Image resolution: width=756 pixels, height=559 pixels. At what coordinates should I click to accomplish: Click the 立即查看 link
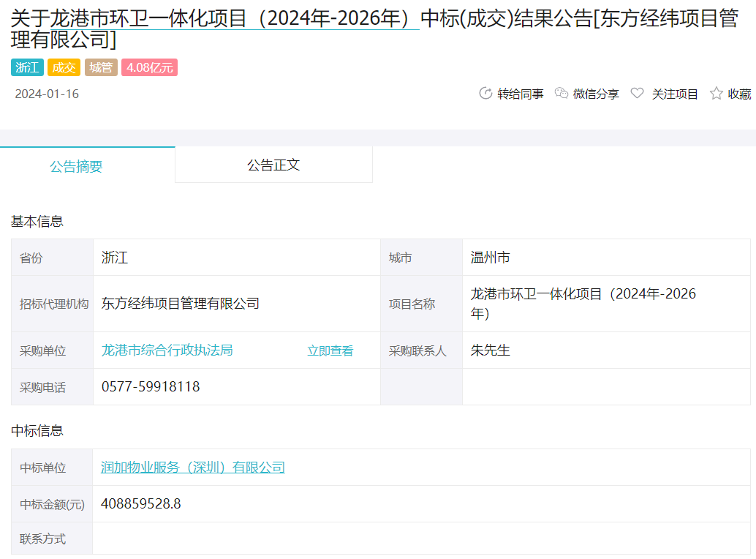click(x=330, y=350)
